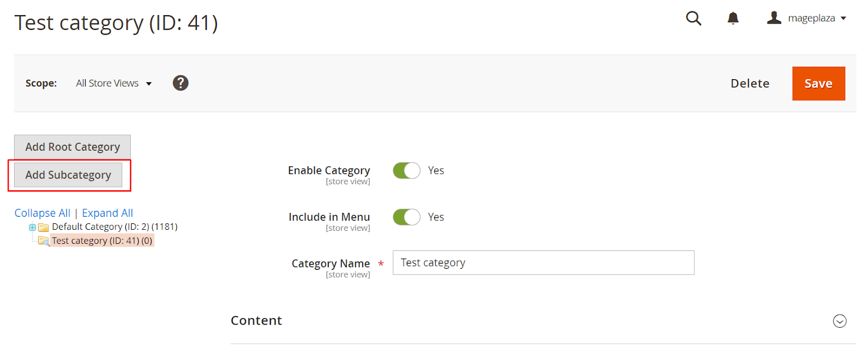Image resolution: width=868 pixels, height=355 pixels.
Task: Click the user account avatar icon
Action: point(774,18)
